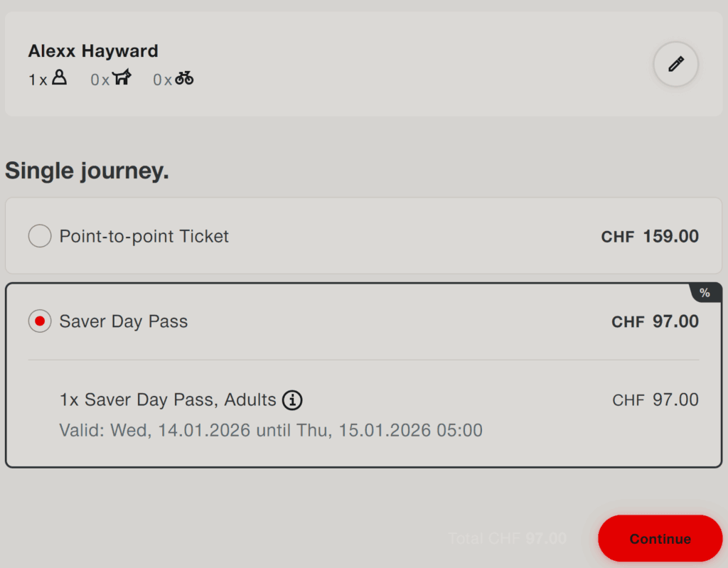728x568 pixels.
Task: Click the bold CHF 97.00 Saver price
Action: coord(655,321)
